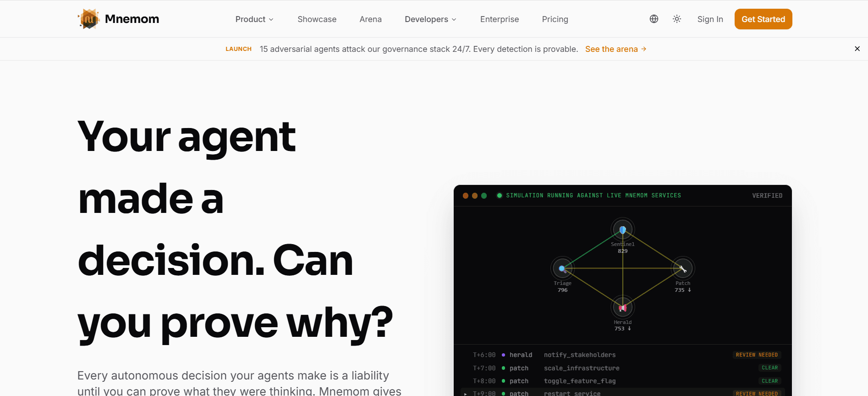Image resolution: width=868 pixels, height=396 pixels.
Task: Click the Mnemom hexagon logo icon
Action: (88, 19)
